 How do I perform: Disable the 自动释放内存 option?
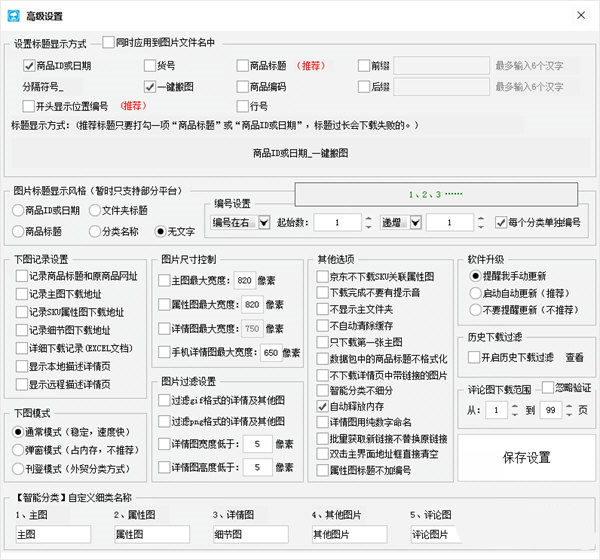322,407
